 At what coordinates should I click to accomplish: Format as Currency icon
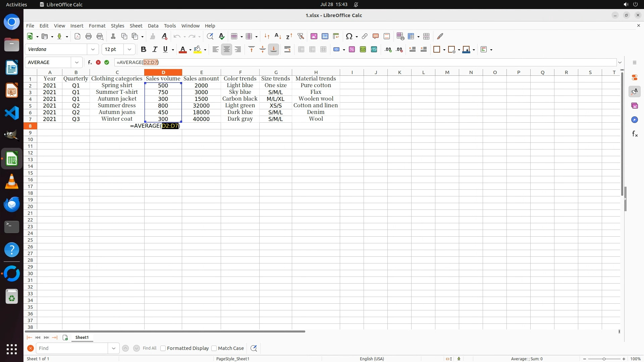click(x=336, y=50)
